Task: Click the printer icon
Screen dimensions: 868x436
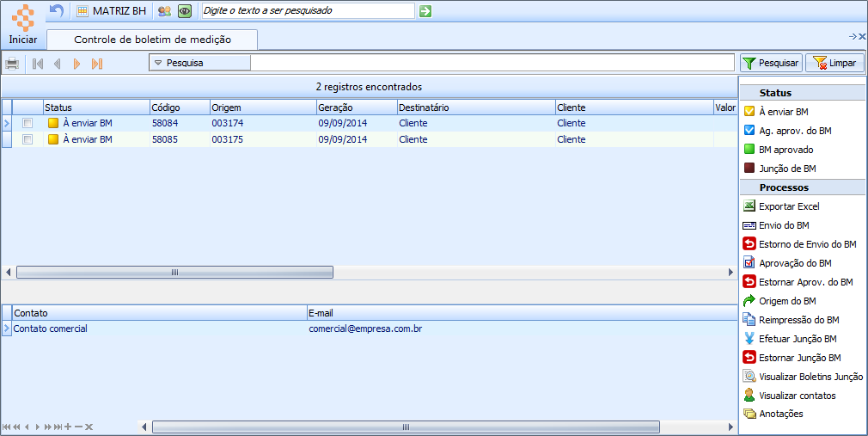Action: [x=12, y=64]
